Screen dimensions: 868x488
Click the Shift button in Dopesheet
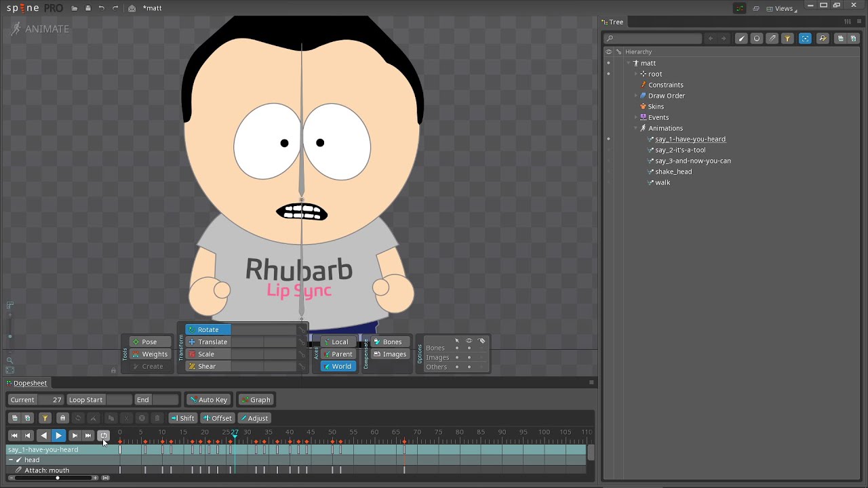[182, 418]
